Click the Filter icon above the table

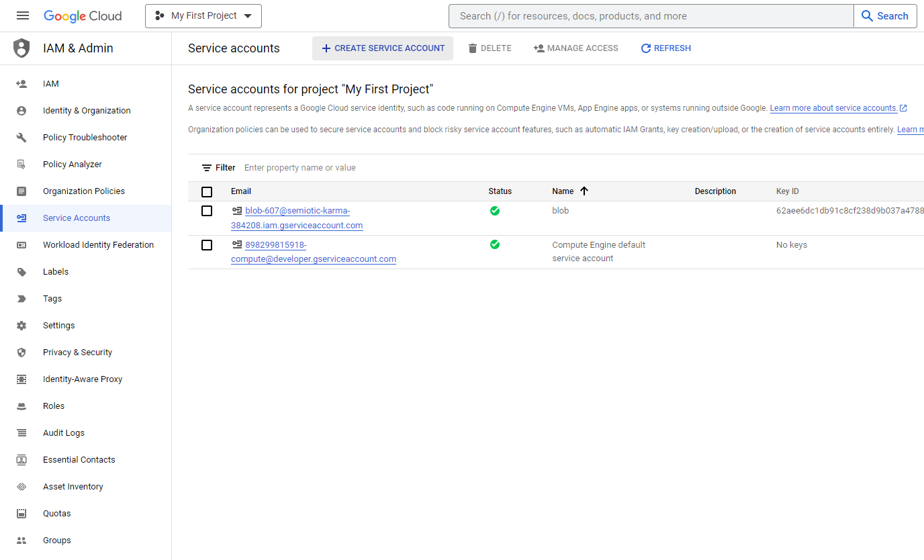[207, 168]
